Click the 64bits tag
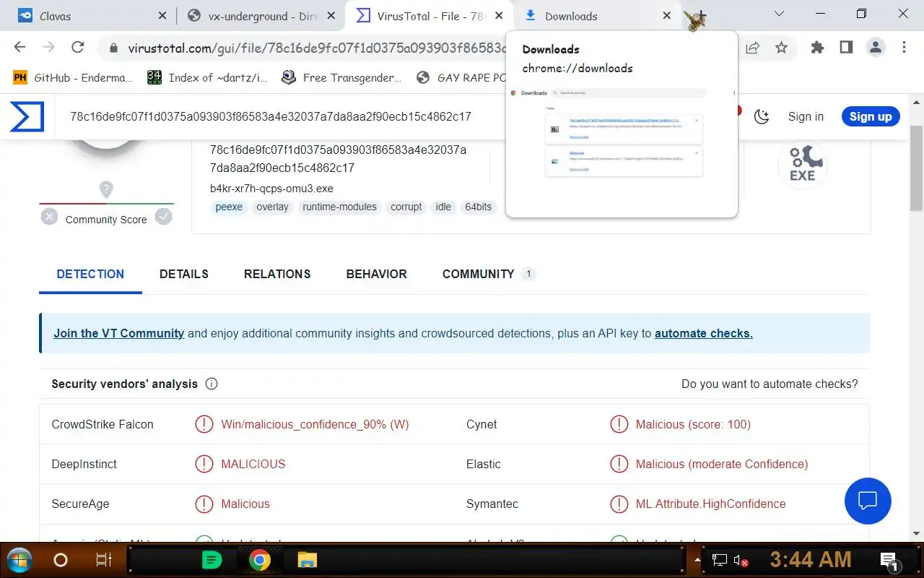The height and width of the screenshot is (578, 924). pos(478,207)
